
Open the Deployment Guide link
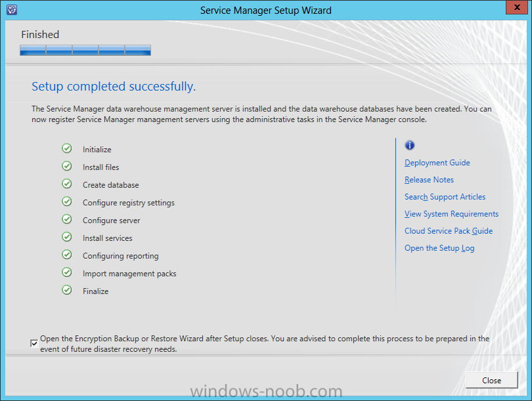[x=437, y=163]
